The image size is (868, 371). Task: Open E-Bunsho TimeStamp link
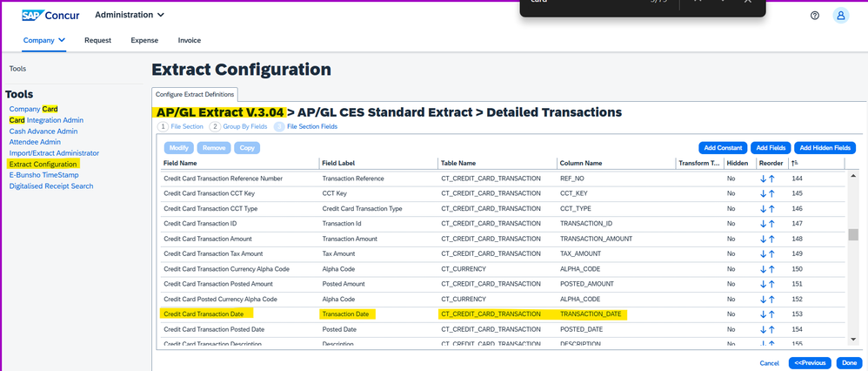click(43, 175)
